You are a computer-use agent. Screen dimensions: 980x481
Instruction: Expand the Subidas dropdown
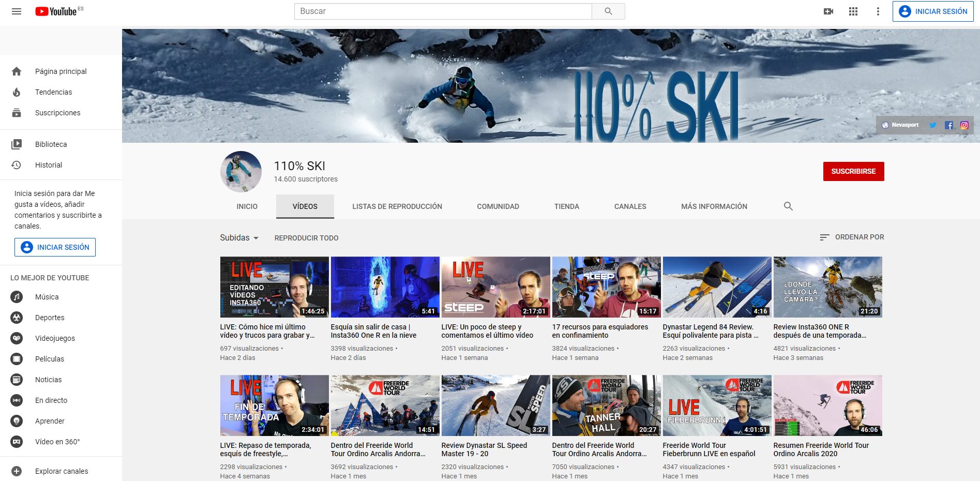coord(239,238)
